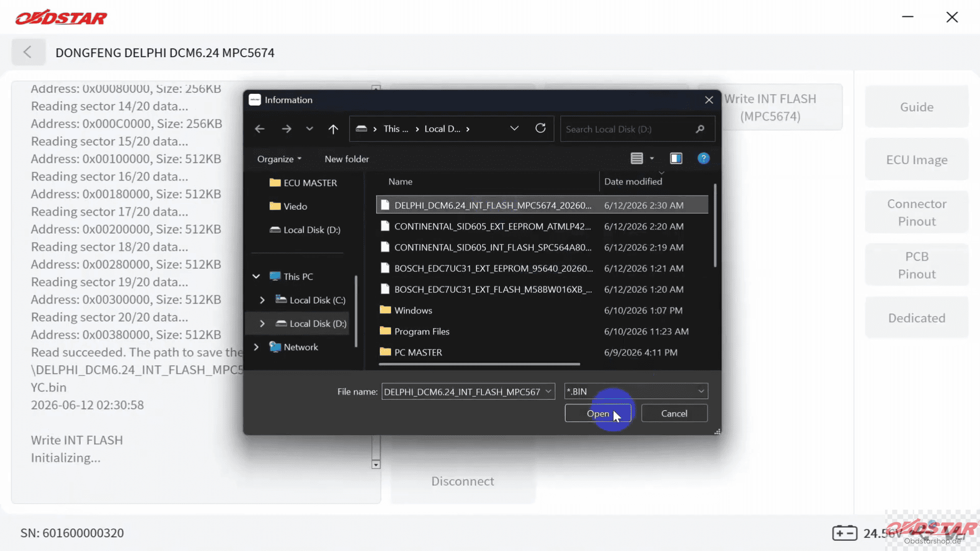Click the battery voltage icon
Screen dimensions: 980x551
pyautogui.click(x=845, y=533)
